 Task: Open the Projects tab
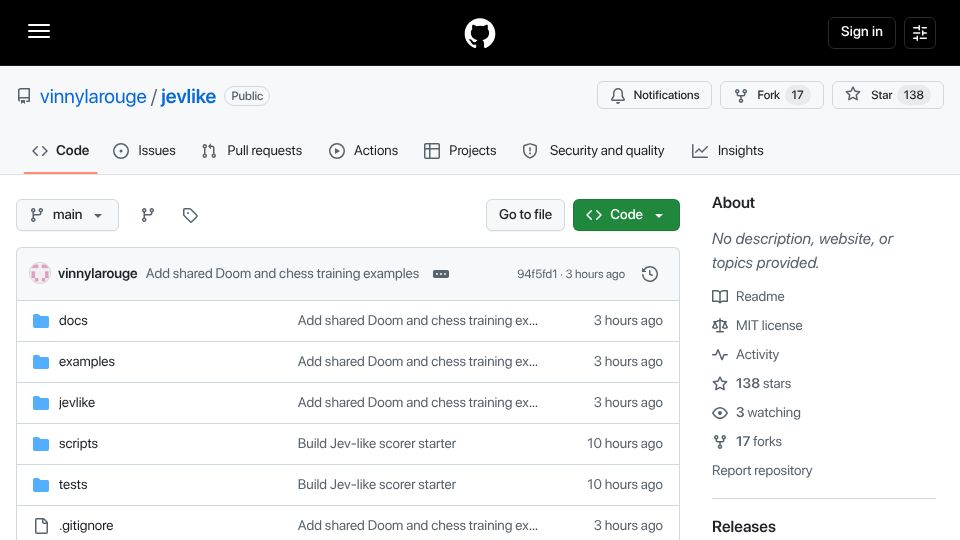[x=460, y=151]
